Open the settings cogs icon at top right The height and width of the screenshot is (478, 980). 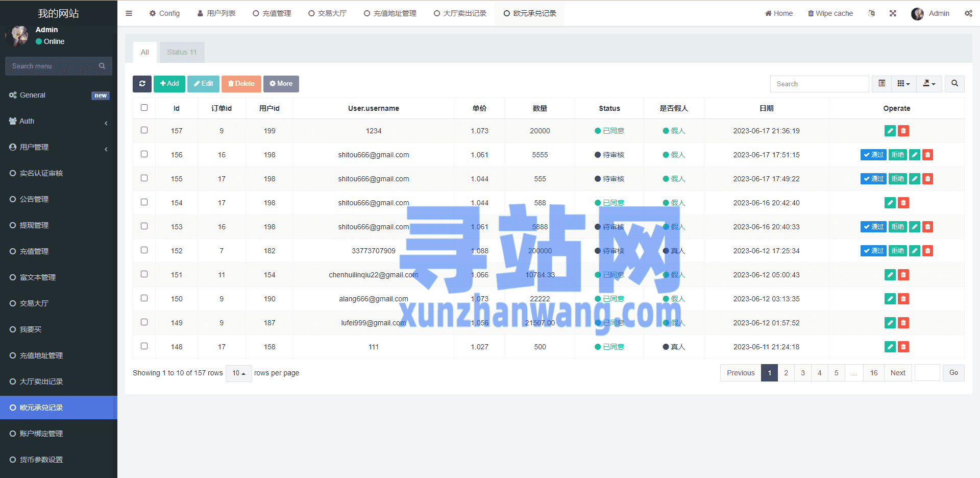point(968,13)
